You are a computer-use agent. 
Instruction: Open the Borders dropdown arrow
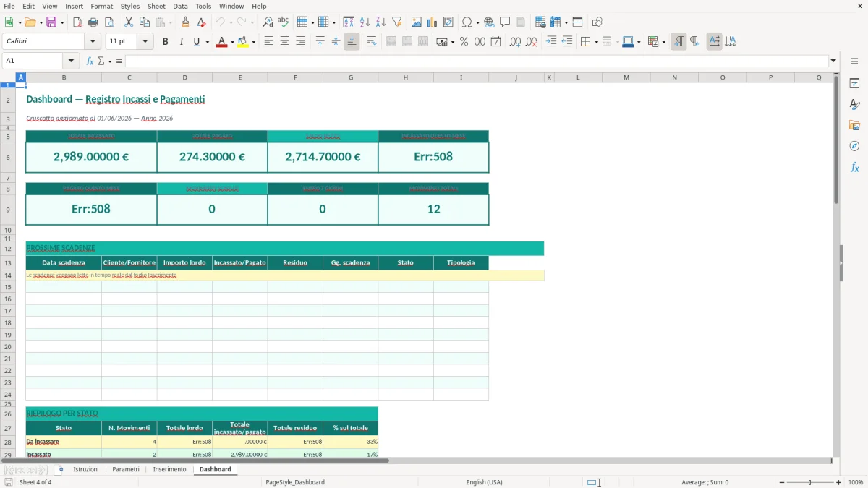click(x=595, y=42)
